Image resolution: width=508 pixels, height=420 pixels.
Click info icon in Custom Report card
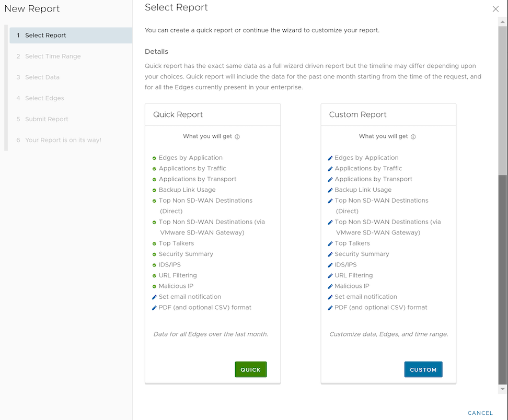[413, 137]
